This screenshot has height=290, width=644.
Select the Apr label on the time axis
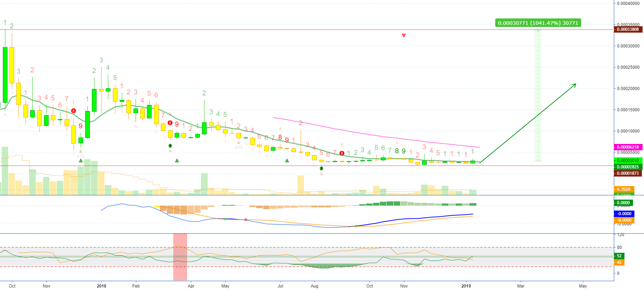[191, 286]
